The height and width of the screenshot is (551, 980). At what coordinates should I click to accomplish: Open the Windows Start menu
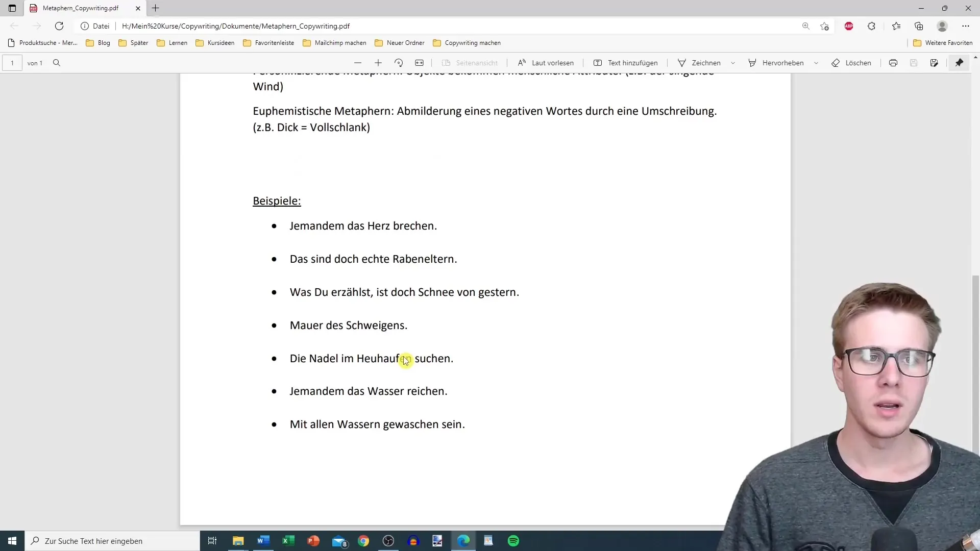12,541
